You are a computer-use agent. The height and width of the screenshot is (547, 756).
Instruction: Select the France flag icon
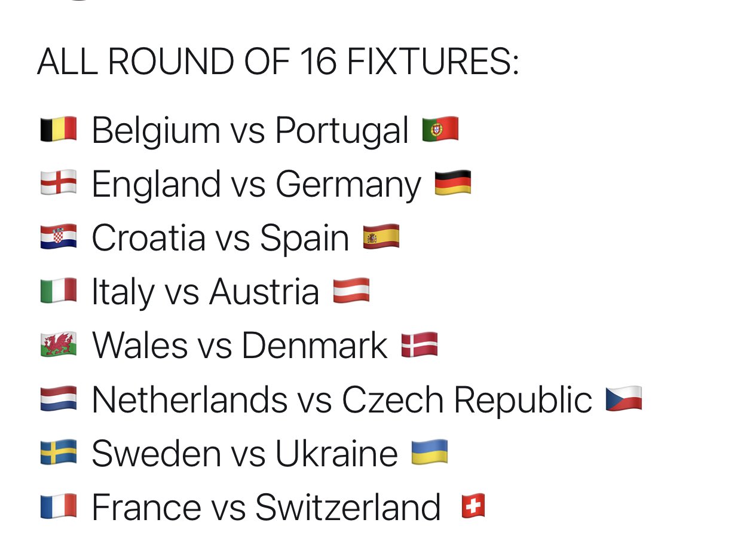point(59,506)
